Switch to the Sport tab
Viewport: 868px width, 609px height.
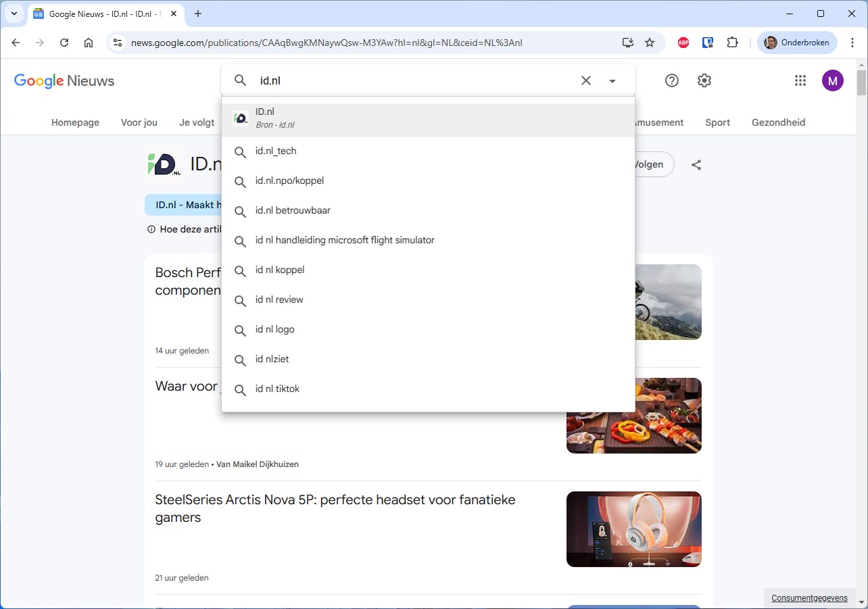pyautogui.click(x=717, y=122)
